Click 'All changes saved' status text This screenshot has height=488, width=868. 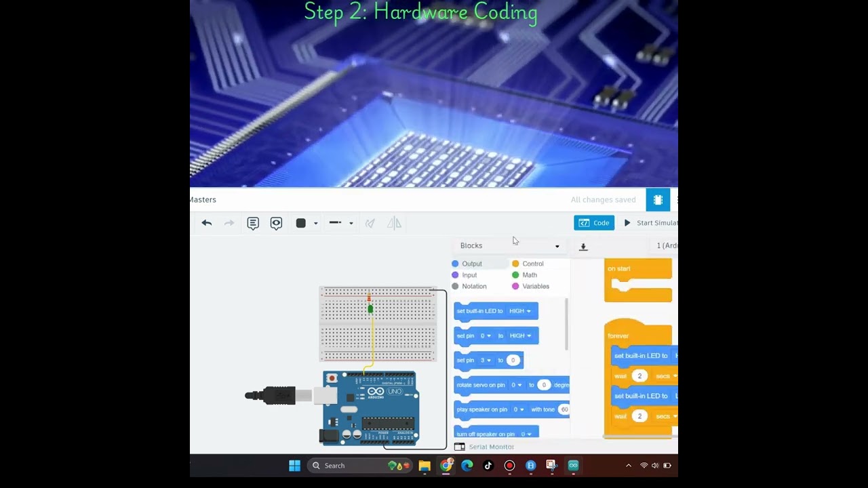[603, 200]
